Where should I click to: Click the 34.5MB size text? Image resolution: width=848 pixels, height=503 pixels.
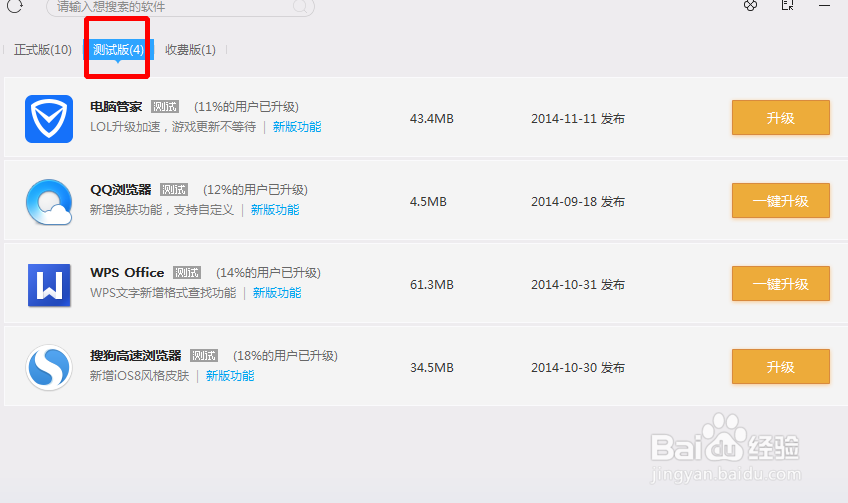click(432, 368)
